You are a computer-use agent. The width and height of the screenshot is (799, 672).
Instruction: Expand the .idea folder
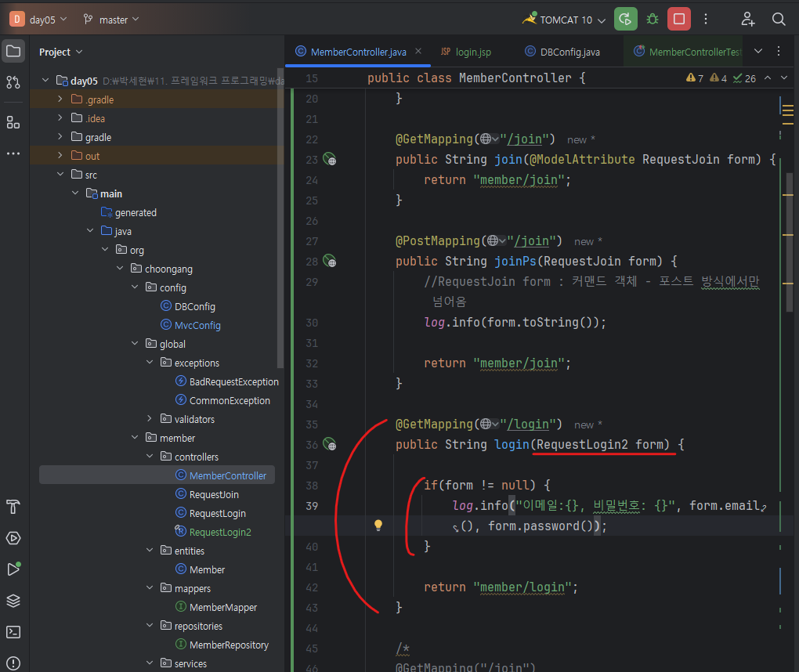[60, 117]
